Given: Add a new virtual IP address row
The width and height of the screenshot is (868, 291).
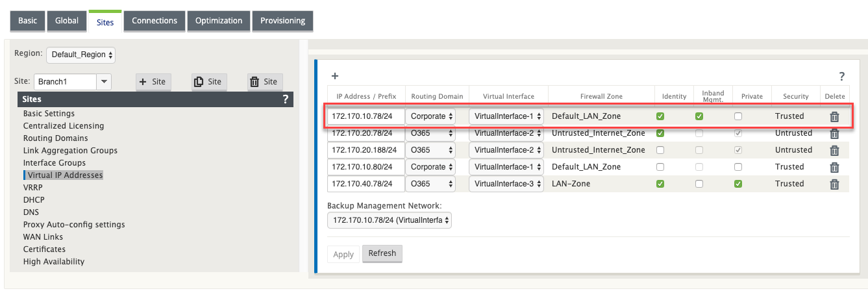Looking at the screenshot, I should 335,76.
